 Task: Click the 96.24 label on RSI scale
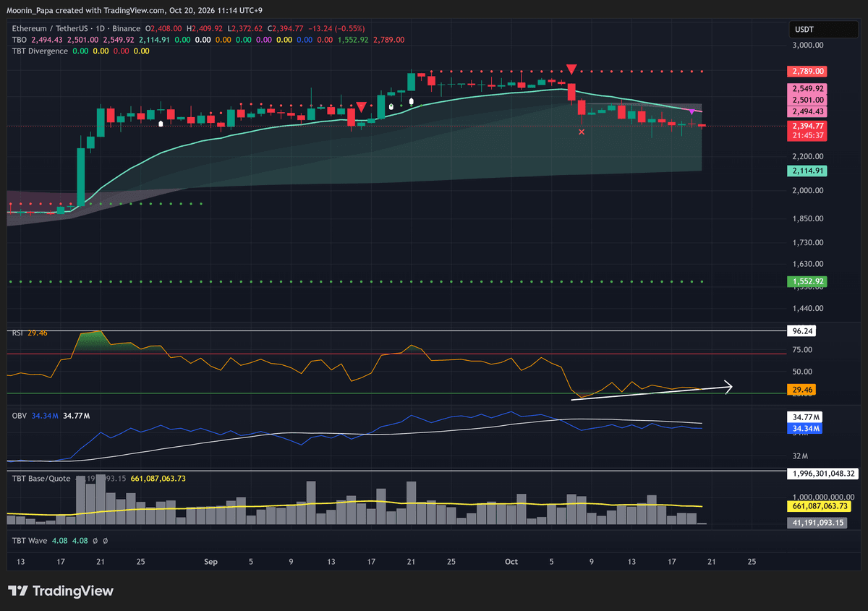coord(802,331)
